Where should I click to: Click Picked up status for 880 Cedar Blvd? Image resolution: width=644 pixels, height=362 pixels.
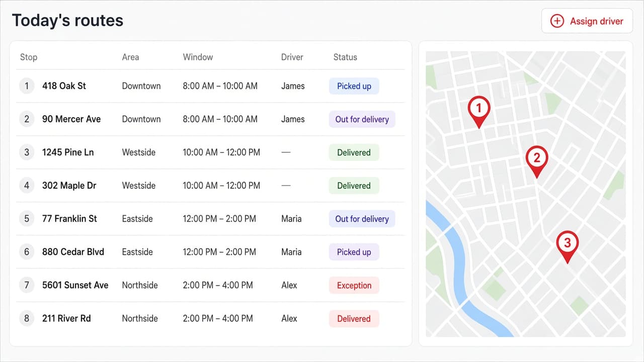pyautogui.click(x=354, y=252)
